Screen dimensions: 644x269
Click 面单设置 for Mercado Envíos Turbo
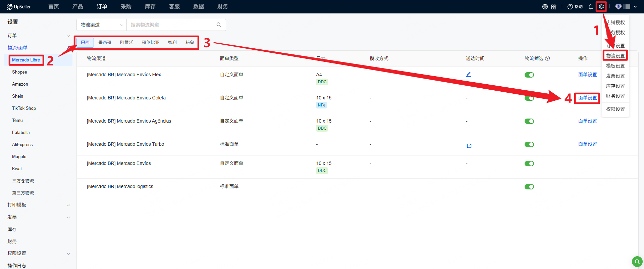click(x=587, y=144)
